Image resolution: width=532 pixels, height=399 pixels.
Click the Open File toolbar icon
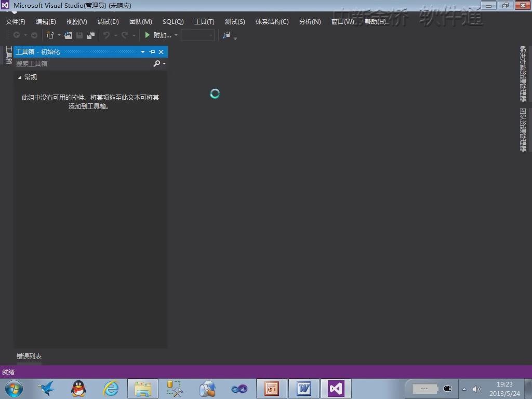(x=68, y=35)
